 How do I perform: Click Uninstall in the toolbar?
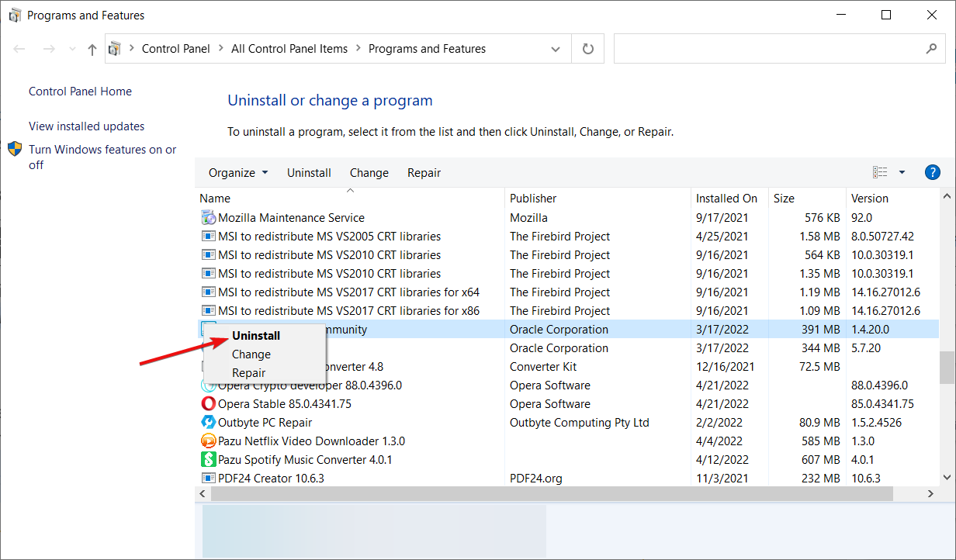click(309, 173)
